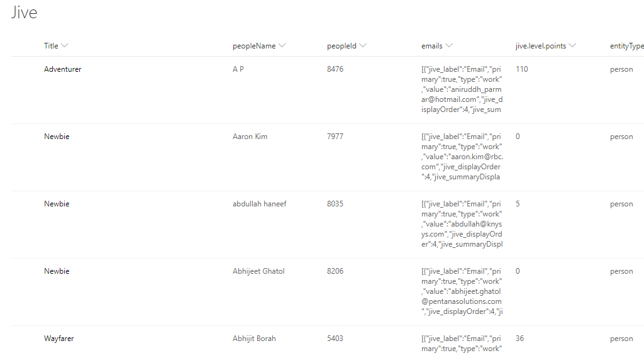Click the points value 110

[x=521, y=69]
